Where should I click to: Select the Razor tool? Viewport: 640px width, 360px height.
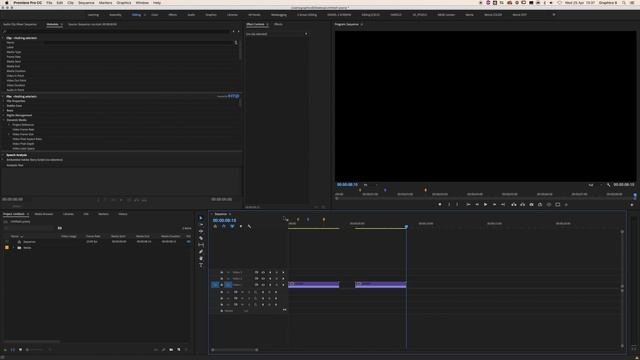click(x=201, y=238)
